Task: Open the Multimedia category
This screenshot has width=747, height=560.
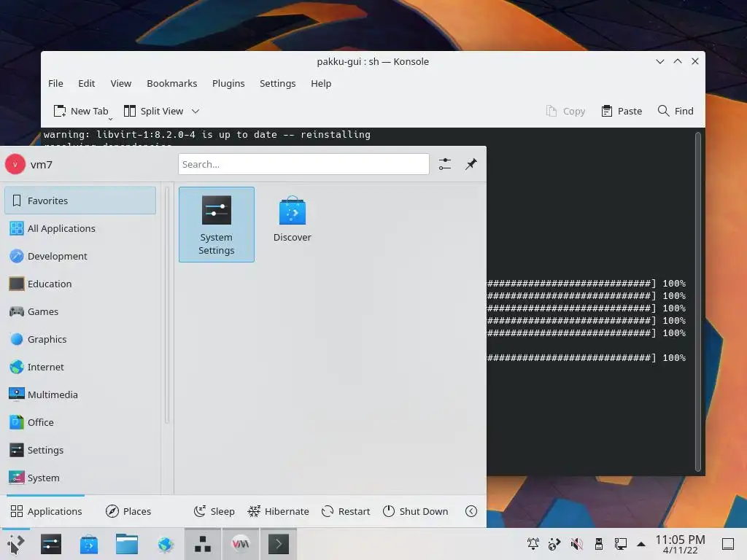Action: [x=80, y=394]
